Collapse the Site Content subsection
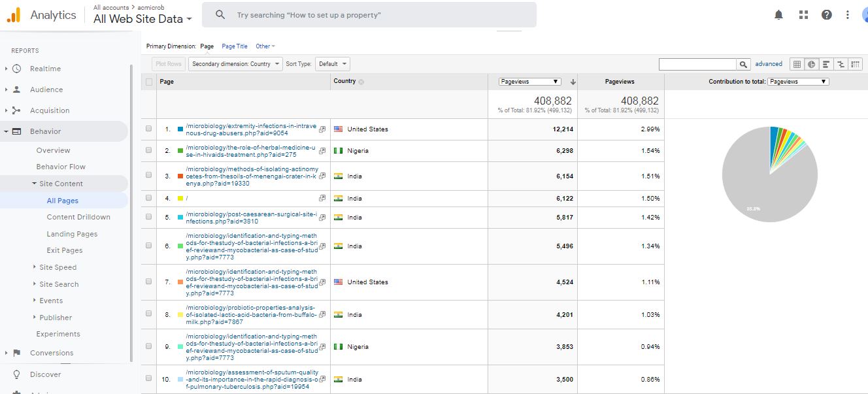 (34, 184)
